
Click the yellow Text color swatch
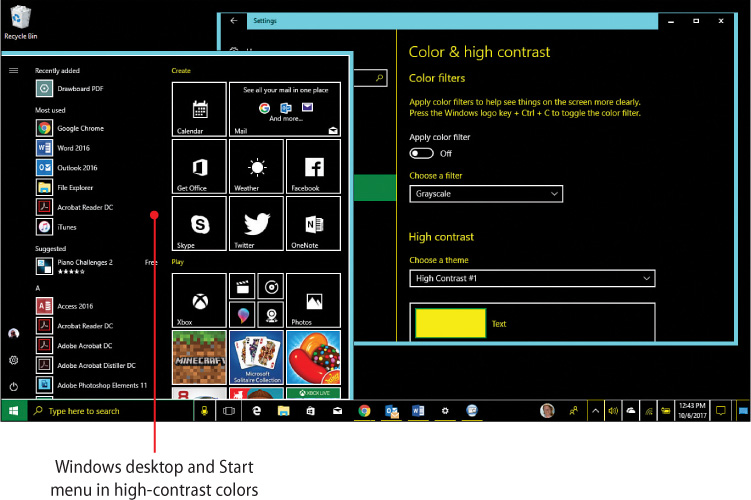(450, 323)
